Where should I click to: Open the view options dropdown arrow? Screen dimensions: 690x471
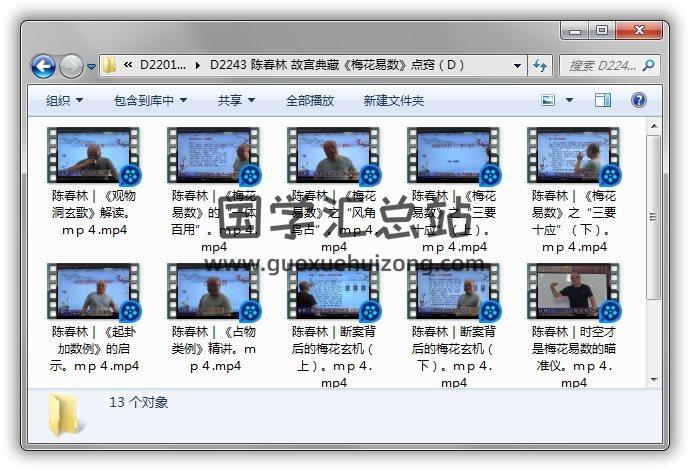pyautogui.click(x=569, y=100)
